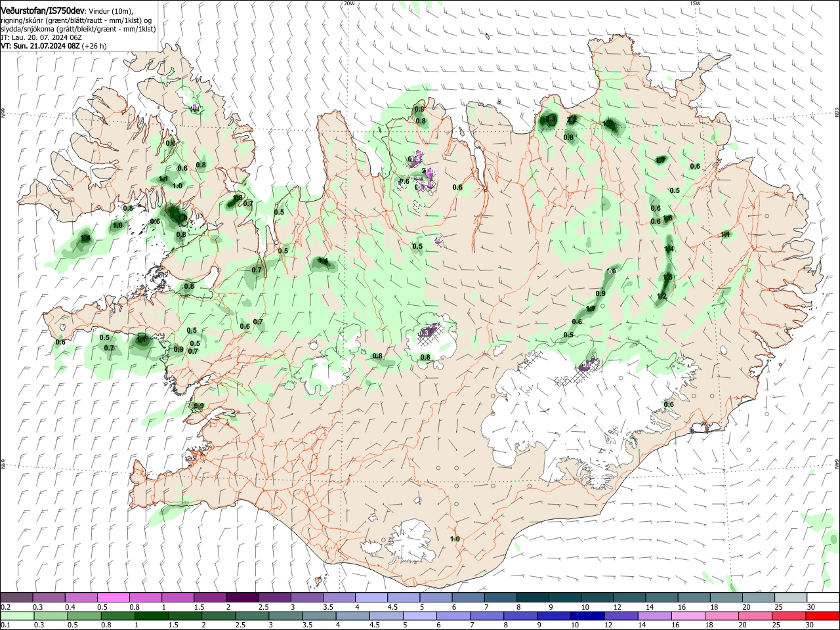
Task: Select the 'rigning/skúrir' description text
Action: click(23, 20)
